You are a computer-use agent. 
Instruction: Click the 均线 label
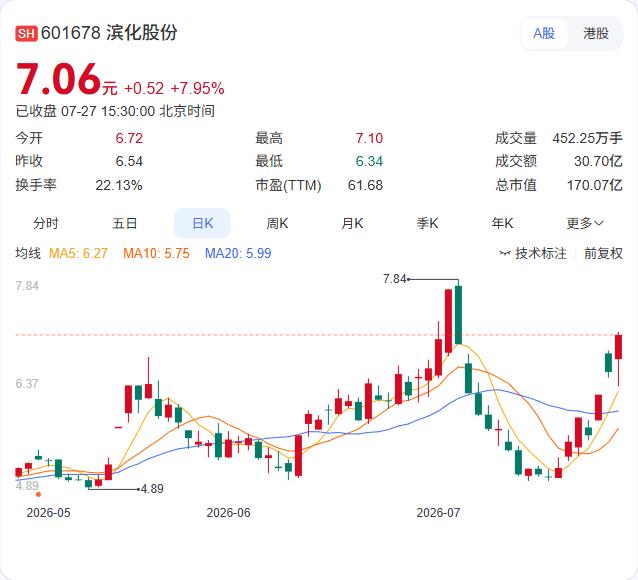coord(28,254)
